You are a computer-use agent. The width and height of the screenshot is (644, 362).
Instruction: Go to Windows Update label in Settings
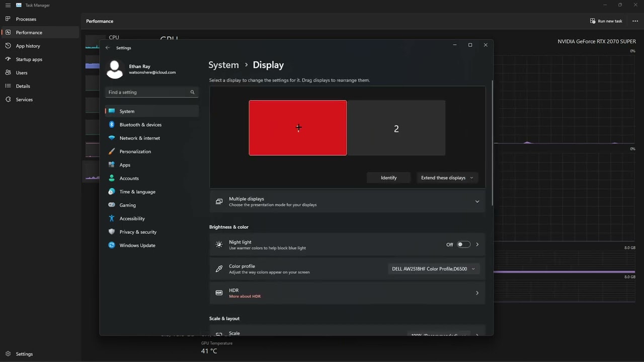click(x=137, y=245)
